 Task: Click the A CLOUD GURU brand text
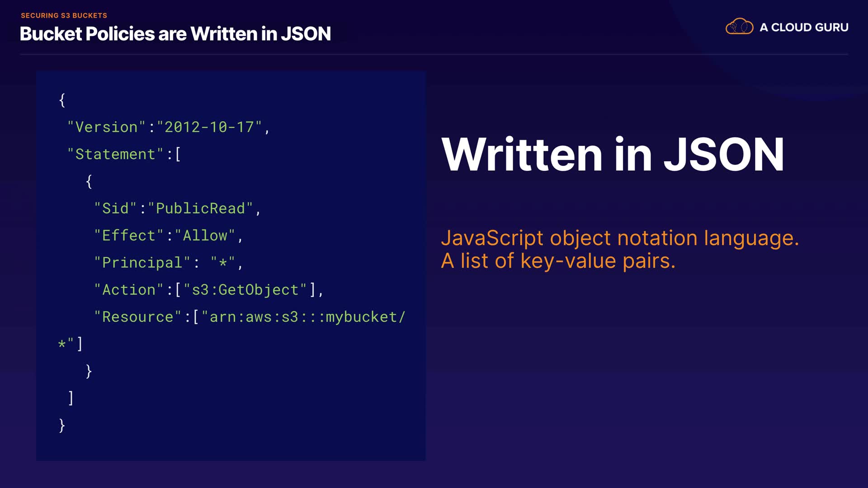click(x=804, y=27)
